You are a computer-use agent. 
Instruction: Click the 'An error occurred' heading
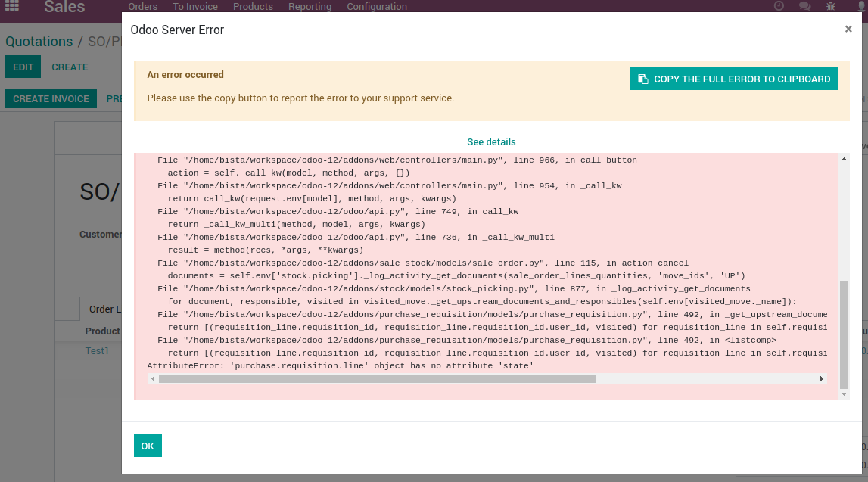pyautogui.click(x=185, y=75)
